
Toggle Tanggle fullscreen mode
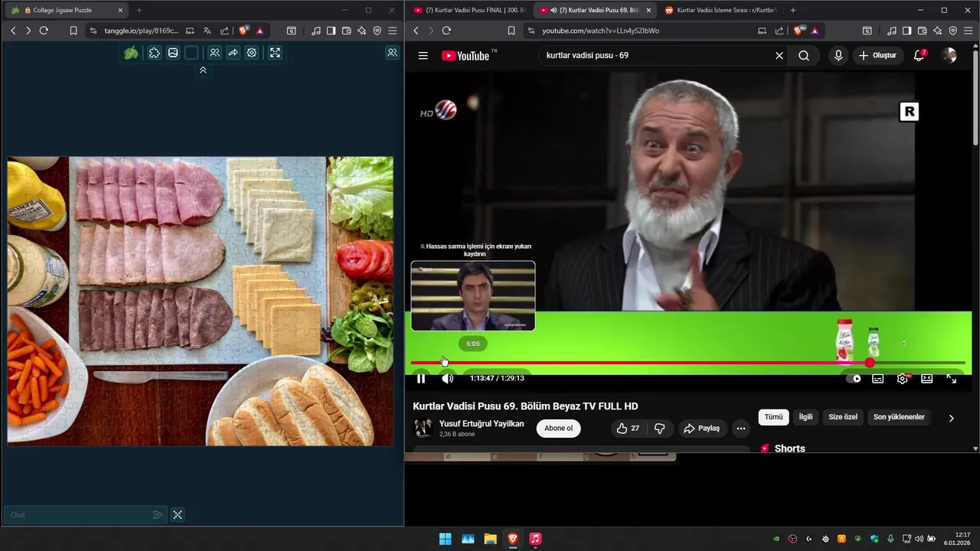(x=275, y=53)
